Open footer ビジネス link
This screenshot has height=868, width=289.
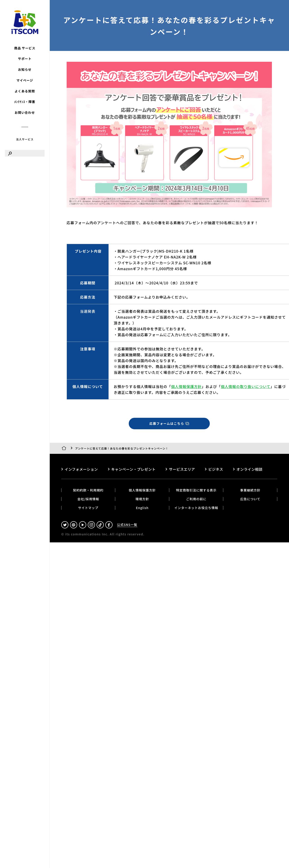pyautogui.click(x=214, y=469)
